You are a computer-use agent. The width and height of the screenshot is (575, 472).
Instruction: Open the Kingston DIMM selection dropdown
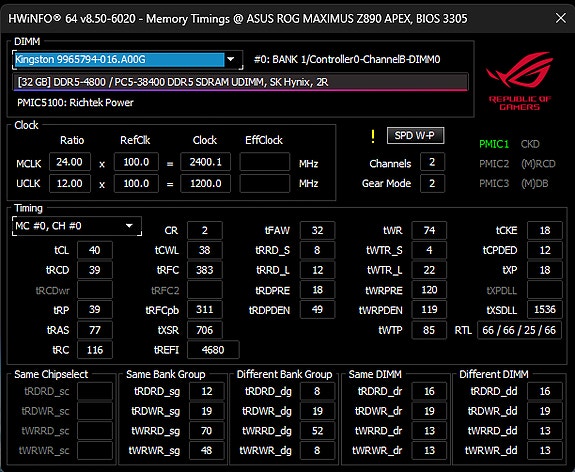128,59
